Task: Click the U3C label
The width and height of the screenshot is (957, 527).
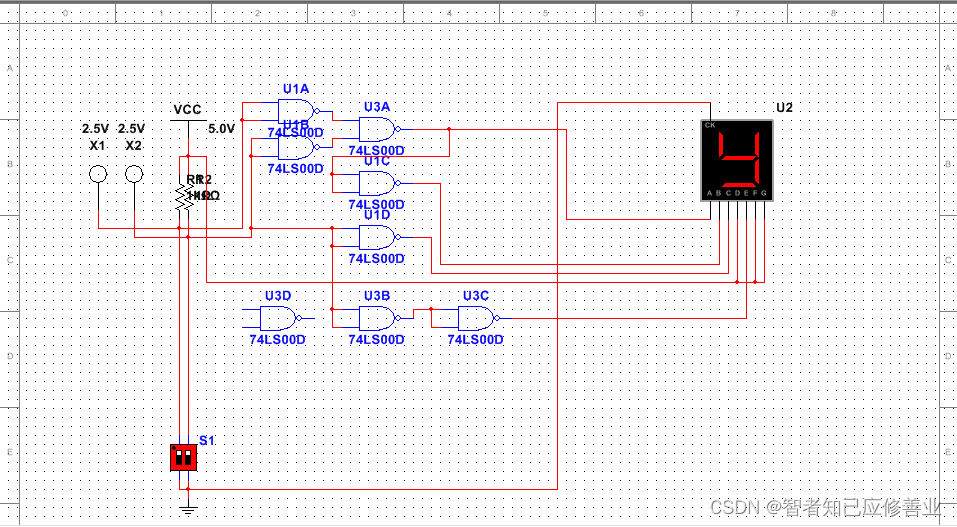Action: pyautogui.click(x=475, y=296)
